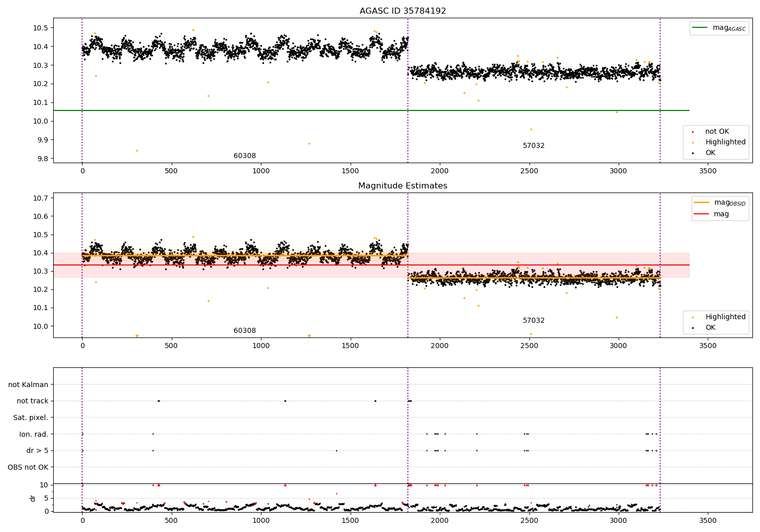
Task: Click the 'Magnitude Estimates' plot title
Action: (x=403, y=186)
